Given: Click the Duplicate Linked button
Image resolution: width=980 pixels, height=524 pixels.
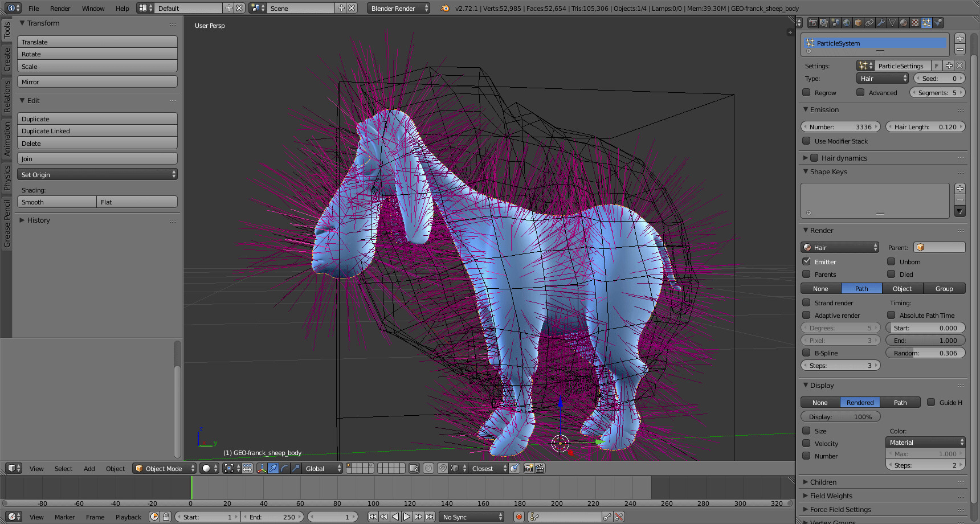Looking at the screenshot, I should pyautogui.click(x=97, y=131).
